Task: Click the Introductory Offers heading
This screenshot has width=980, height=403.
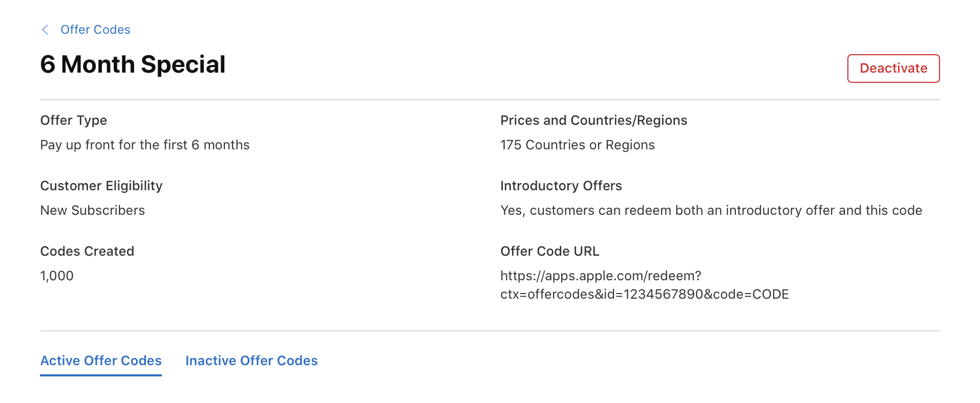Action: [x=561, y=186]
